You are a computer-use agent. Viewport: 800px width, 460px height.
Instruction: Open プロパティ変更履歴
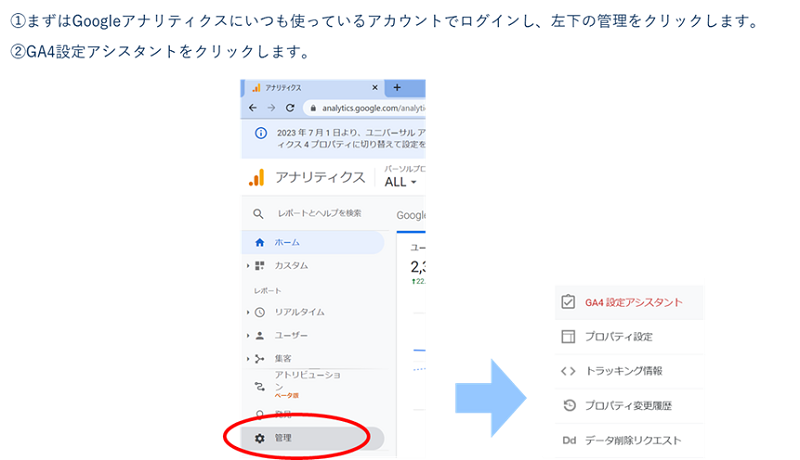[x=628, y=405]
